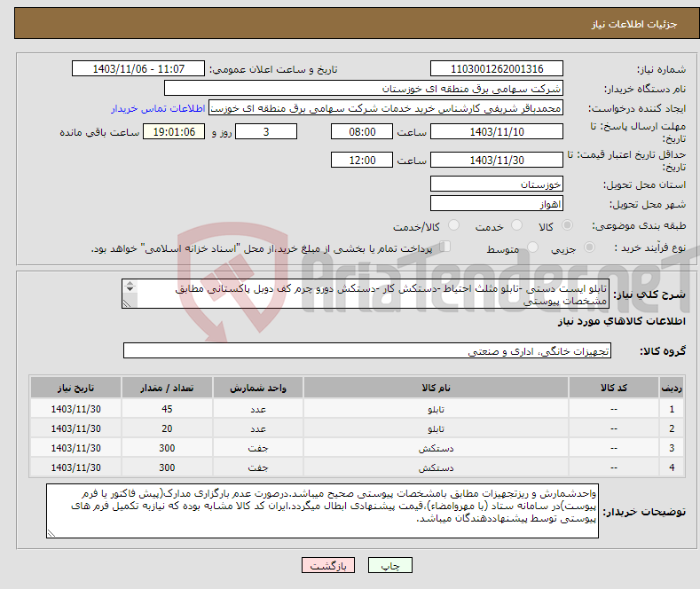Click the remaining time field 19:01:06
The image size is (700, 589).
[x=174, y=131]
